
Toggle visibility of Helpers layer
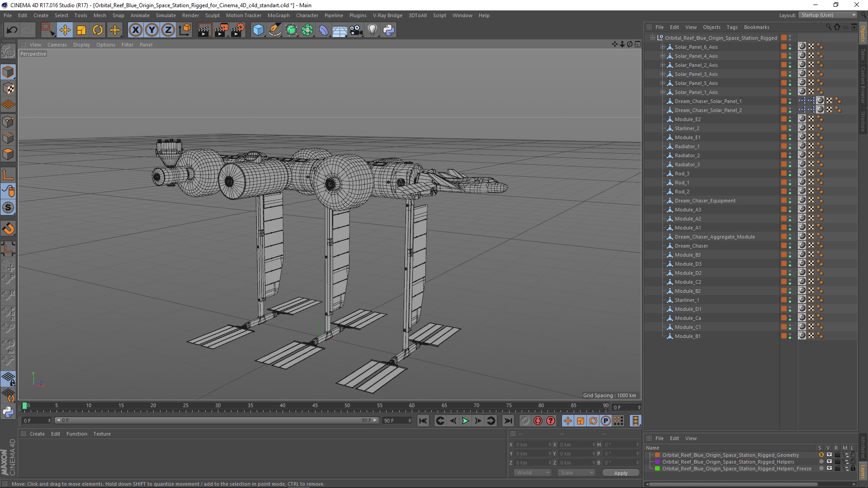tap(829, 462)
